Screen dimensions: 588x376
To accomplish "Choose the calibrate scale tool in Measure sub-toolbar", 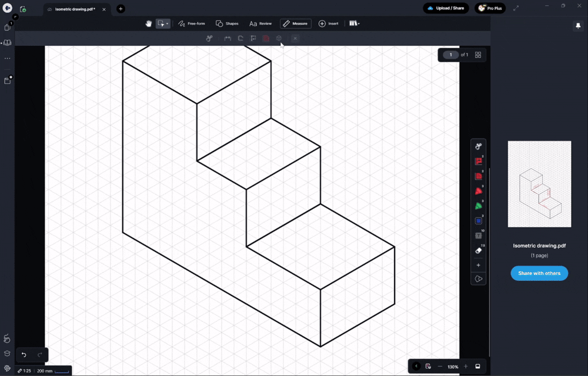I will click(209, 38).
